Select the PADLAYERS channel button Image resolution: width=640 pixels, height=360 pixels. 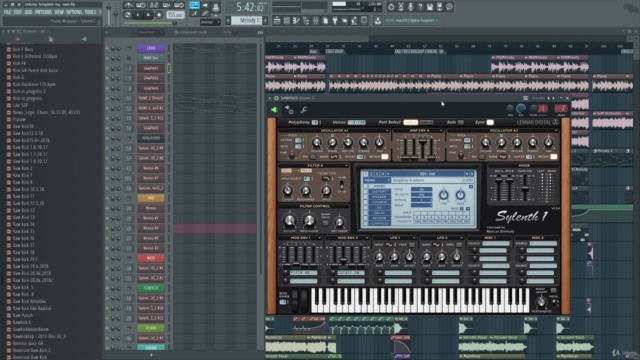tap(151, 138)
